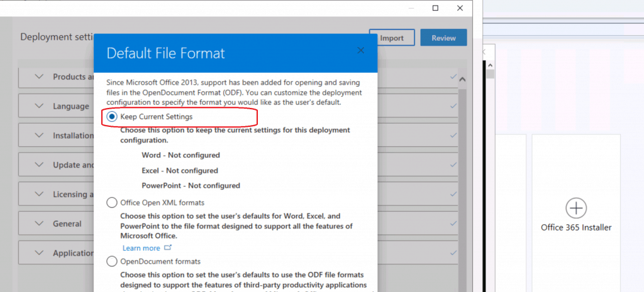Screen dimensions: 644x292
Task: Click the Import button
Action: tap(392, 38)
